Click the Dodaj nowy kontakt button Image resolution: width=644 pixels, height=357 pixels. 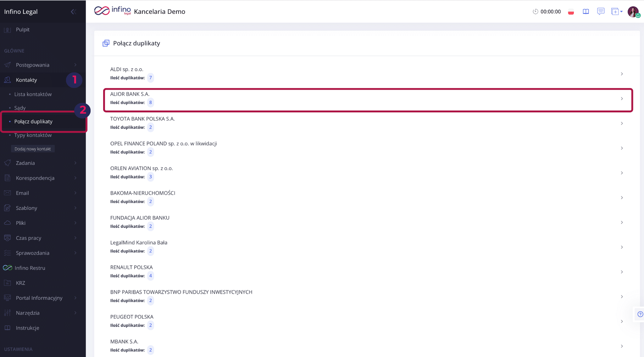click(x=33, y=149)
